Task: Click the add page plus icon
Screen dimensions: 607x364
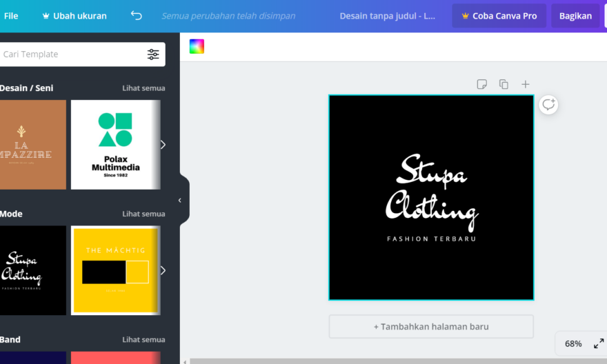Action: pos(526,84)
